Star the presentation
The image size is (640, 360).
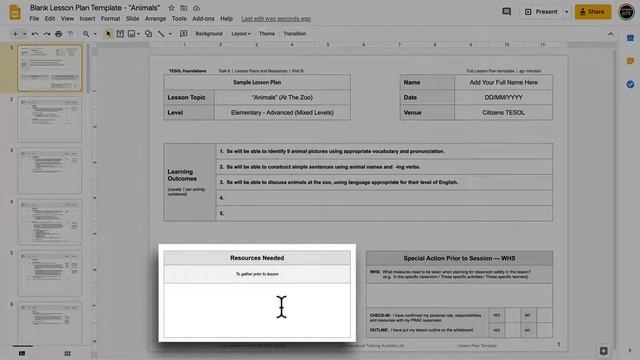[171, 8]
